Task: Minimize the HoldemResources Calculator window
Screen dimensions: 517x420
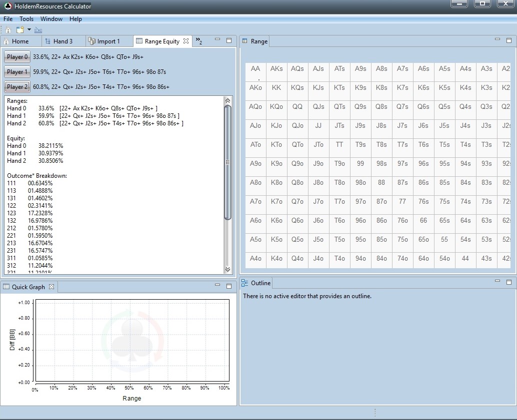Action: (459, 3)
